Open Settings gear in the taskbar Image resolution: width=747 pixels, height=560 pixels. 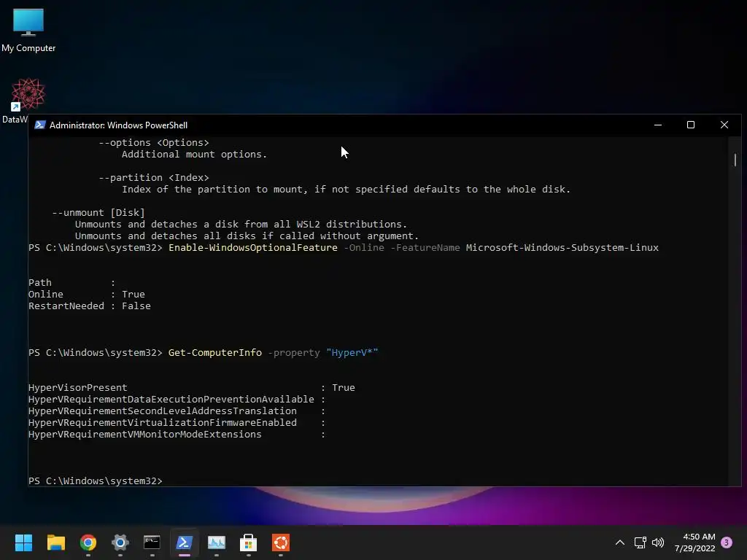pyautogui.click(x=120, y=542)
